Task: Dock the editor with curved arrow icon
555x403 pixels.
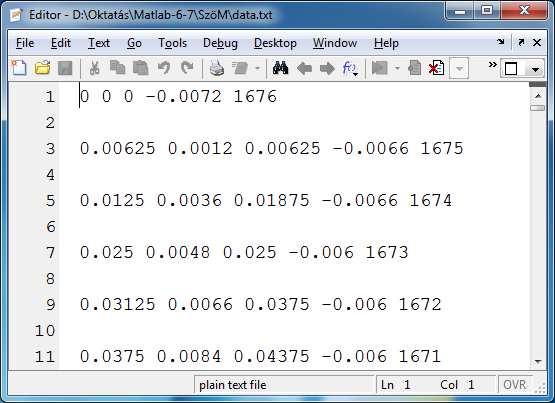Action: point(500,42)
